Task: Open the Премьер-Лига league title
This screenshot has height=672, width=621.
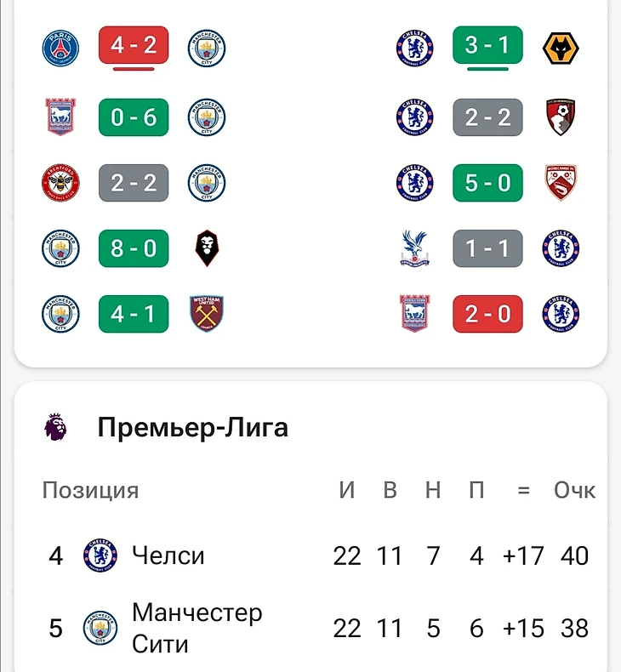Action: click(x=192, y=427)
